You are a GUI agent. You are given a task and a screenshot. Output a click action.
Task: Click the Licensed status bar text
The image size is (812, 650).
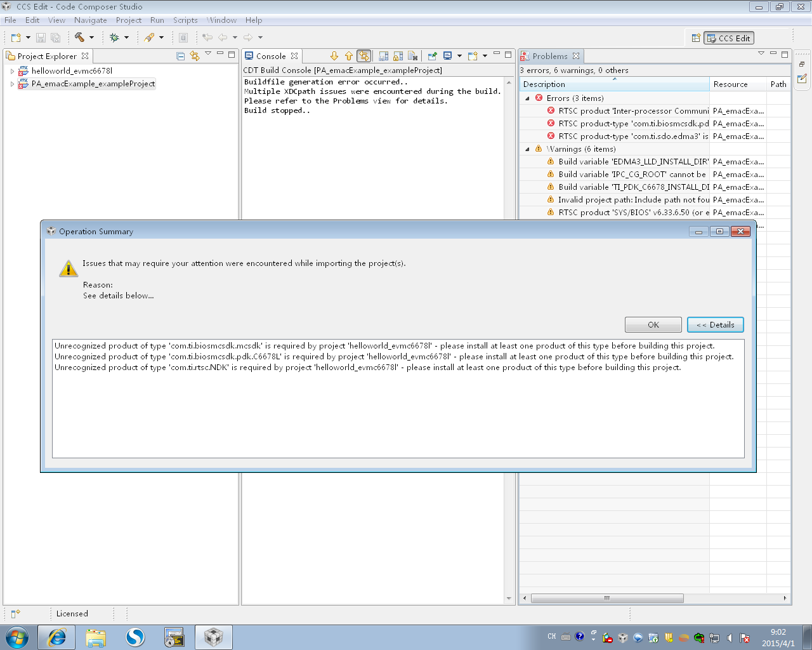click(x=72, y=614)
